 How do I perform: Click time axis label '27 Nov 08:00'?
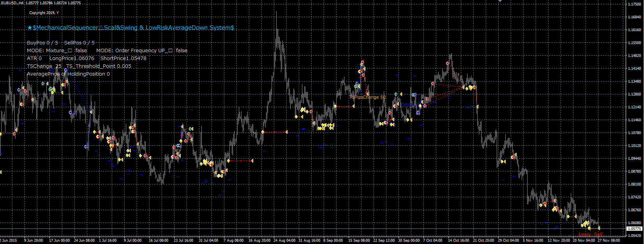tap(609, 240)
